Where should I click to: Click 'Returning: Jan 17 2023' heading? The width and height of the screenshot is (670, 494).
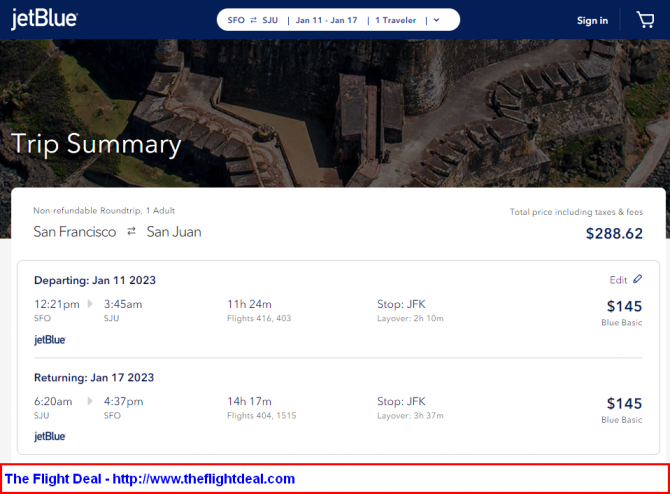[94, 378]
